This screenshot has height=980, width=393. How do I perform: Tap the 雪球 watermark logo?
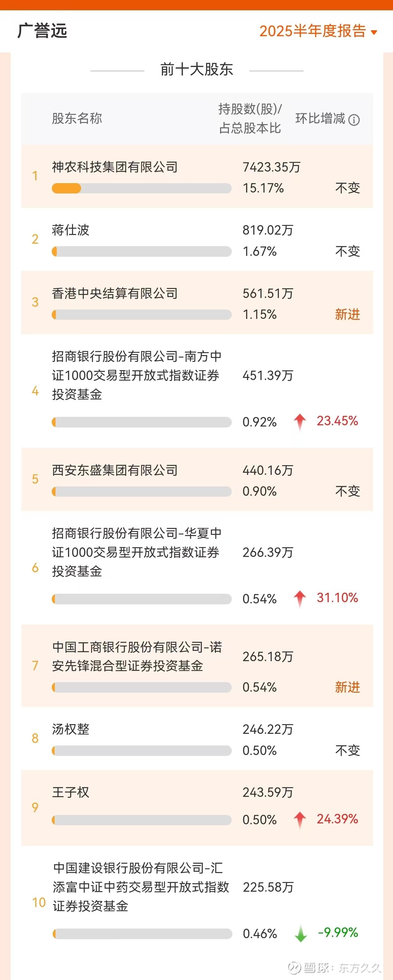pos(294,967)
